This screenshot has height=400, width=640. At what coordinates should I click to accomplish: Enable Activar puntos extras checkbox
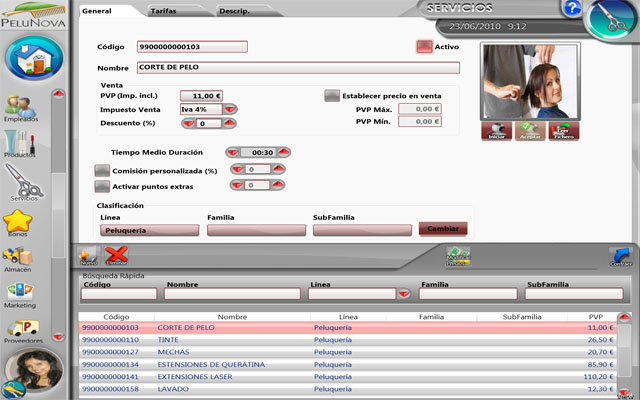click(x=102, y=187)
